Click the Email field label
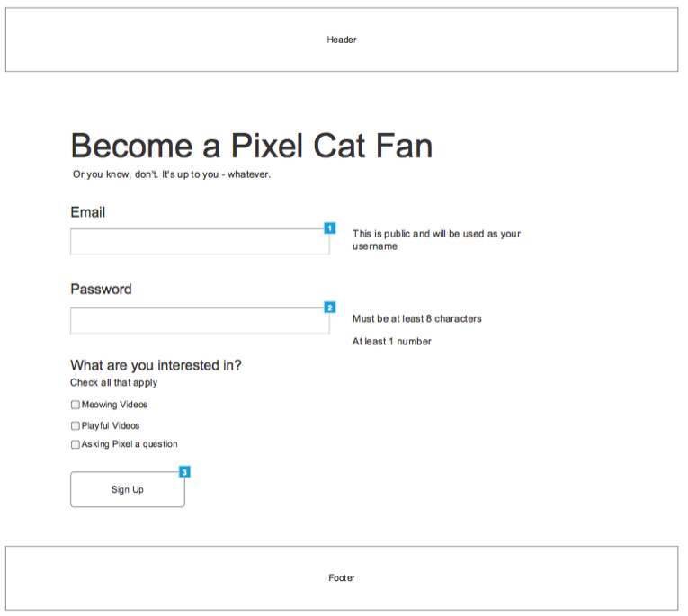688x616 pixels. (88, 212)
